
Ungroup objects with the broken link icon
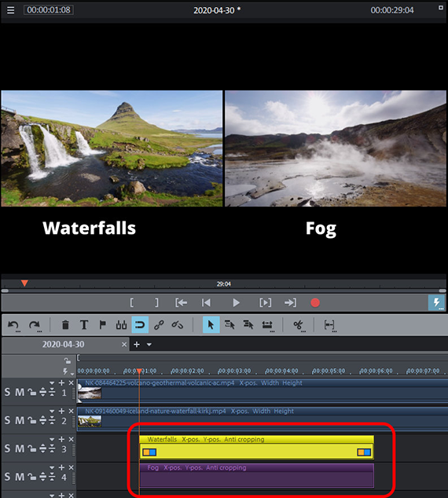(x=178, y=325)
